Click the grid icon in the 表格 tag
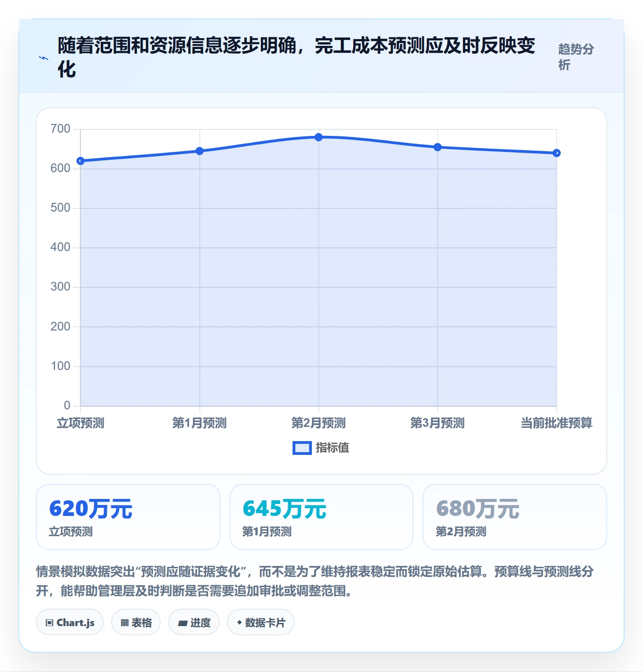 124,623
